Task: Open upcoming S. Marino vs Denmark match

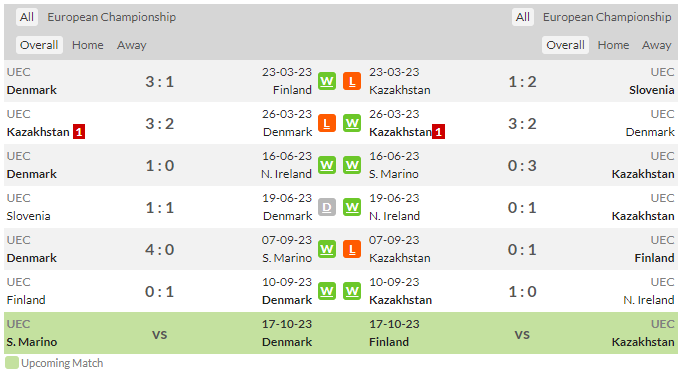Action: 159,333
